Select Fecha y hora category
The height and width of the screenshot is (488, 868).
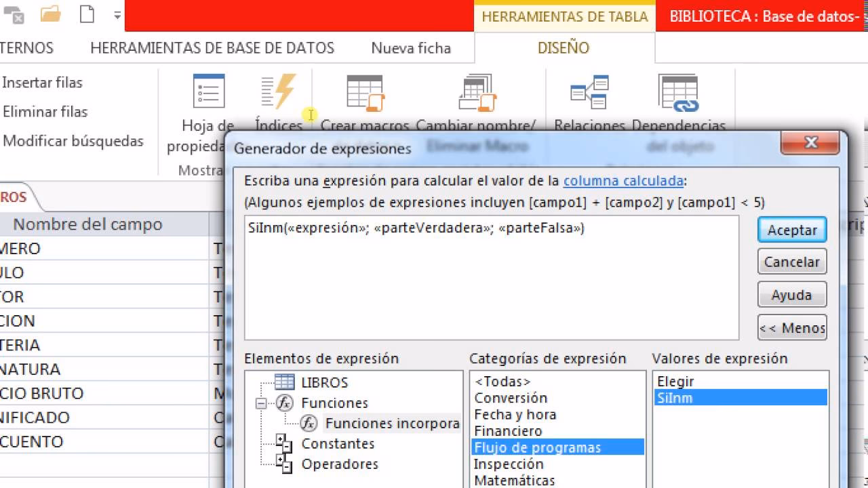tap(515, 414)
